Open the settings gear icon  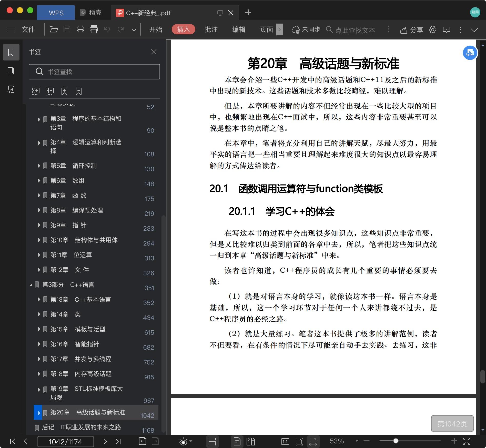click(x=433, y=30)
